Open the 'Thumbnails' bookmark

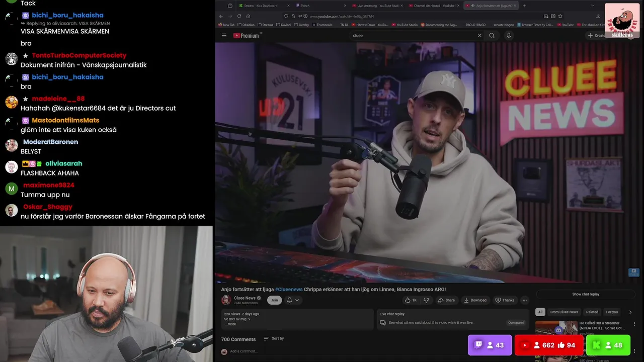click(322, 25)
